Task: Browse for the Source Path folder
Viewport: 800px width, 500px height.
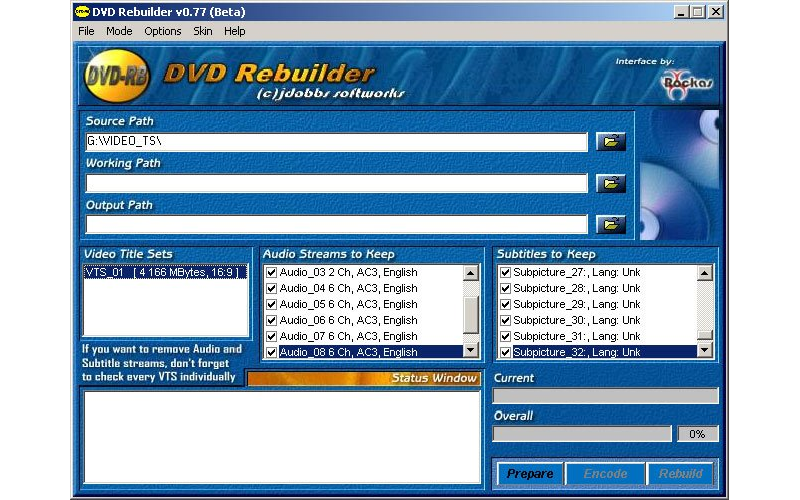Action: (611, 141)
